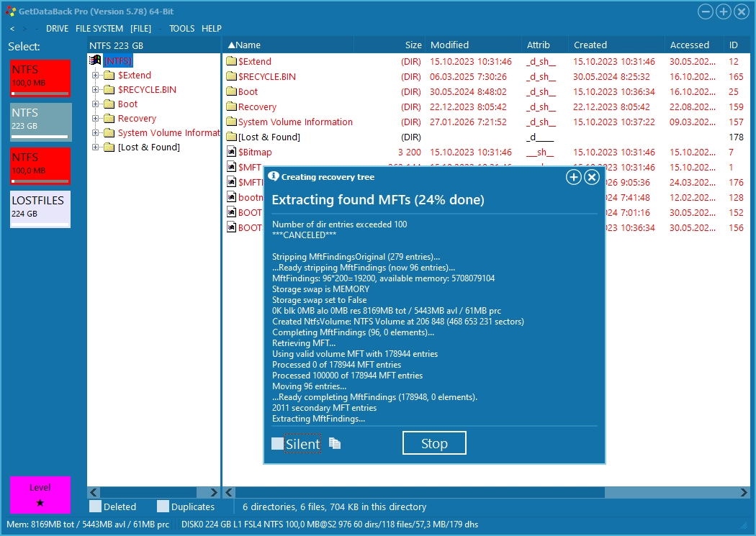Click the Boot folder icon in tree pane
Screen dimensions: 756x536
pyautogui.click(x=109, y=104)
